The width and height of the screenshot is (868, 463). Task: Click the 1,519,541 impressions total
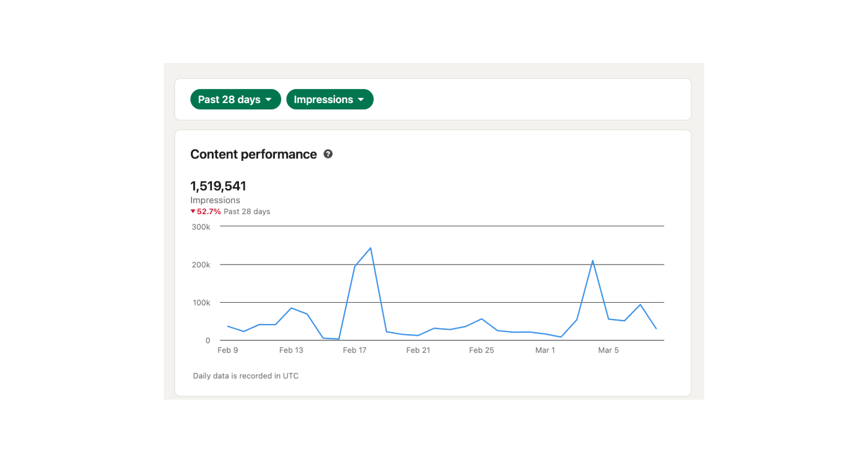[x=218, y=186]
